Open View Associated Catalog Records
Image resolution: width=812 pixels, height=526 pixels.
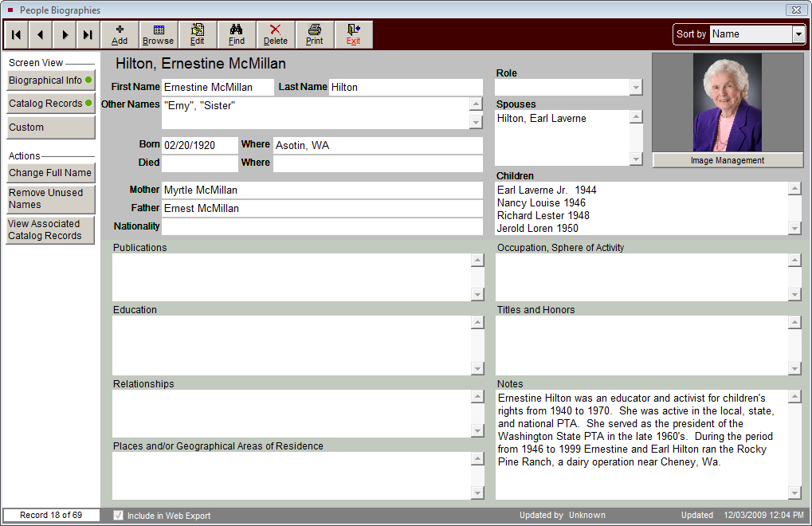point(50,230)
